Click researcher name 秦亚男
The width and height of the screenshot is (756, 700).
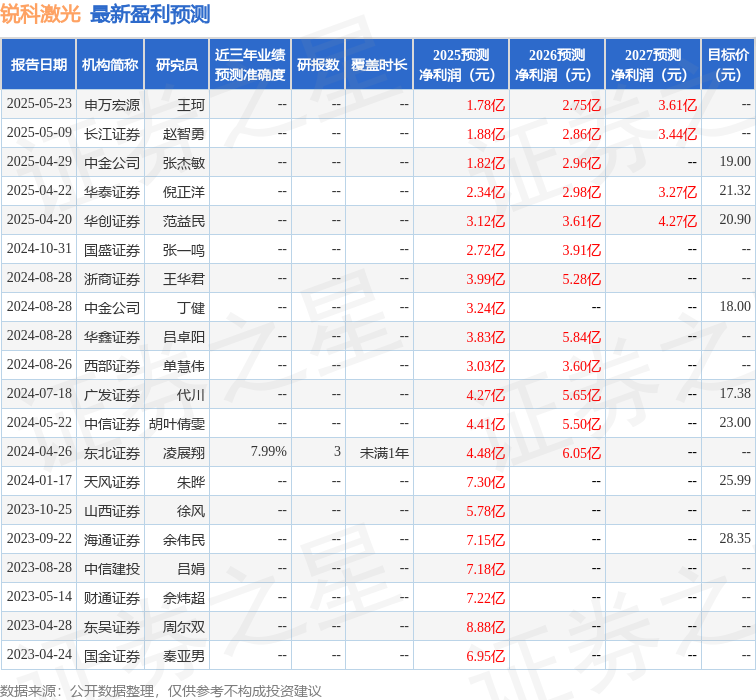tap(184, 656)
